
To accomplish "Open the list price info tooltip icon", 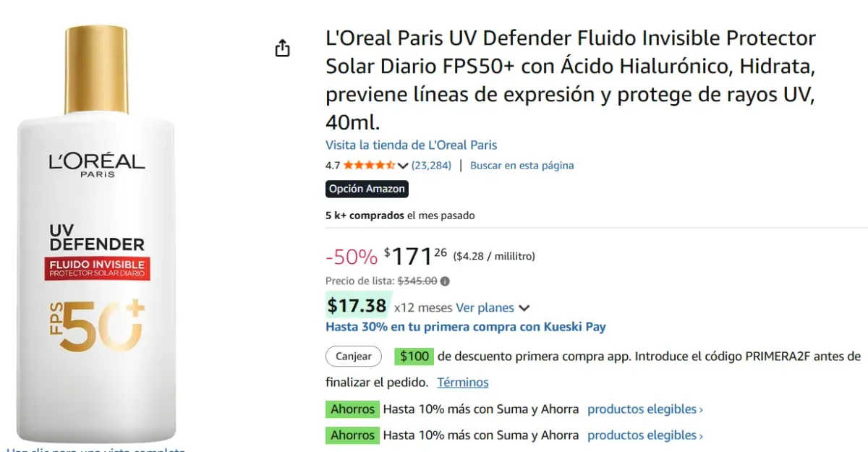I will [446, 281].
